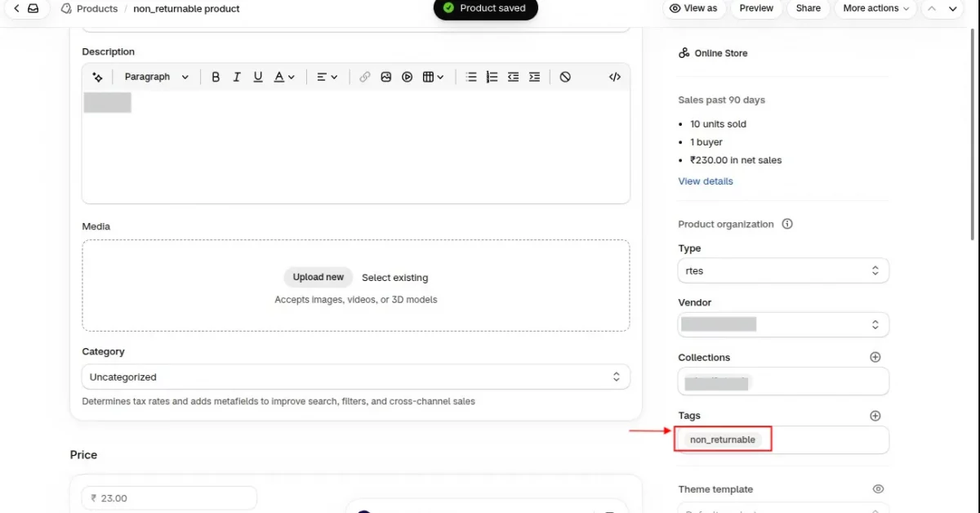The image size is (980, 513).
Task: Go to the next product arrow
Action: (x=952, y=8)
